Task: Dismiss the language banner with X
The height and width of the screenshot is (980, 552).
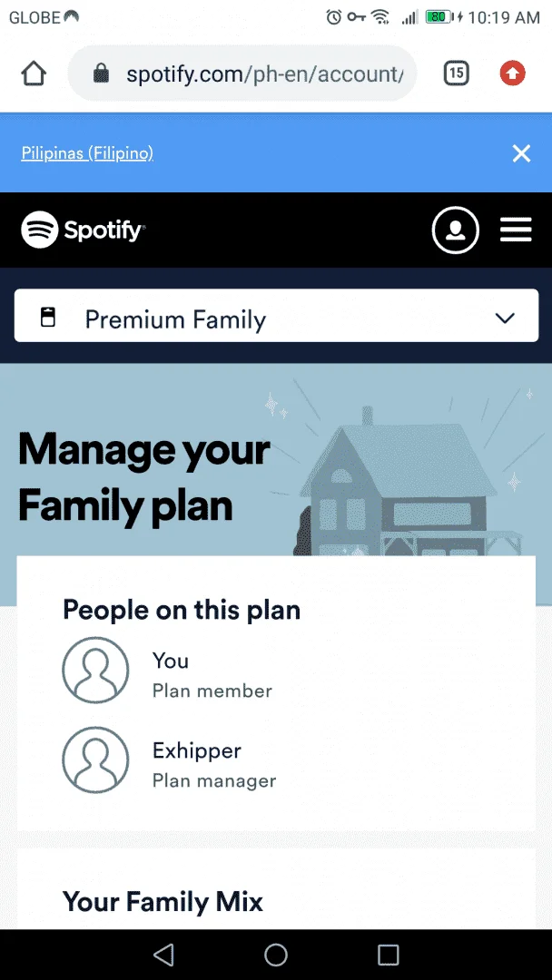Action: pos(521,153)
